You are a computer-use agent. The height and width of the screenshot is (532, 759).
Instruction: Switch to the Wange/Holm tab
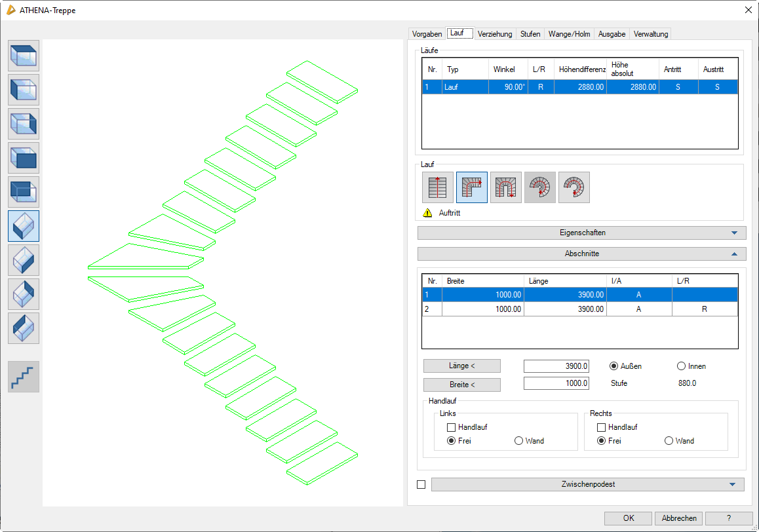569,34
